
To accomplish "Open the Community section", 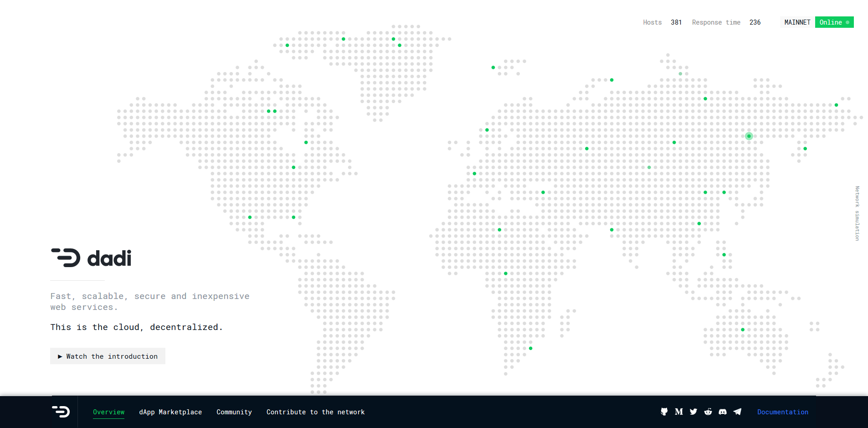I will [x=234, y=412].
